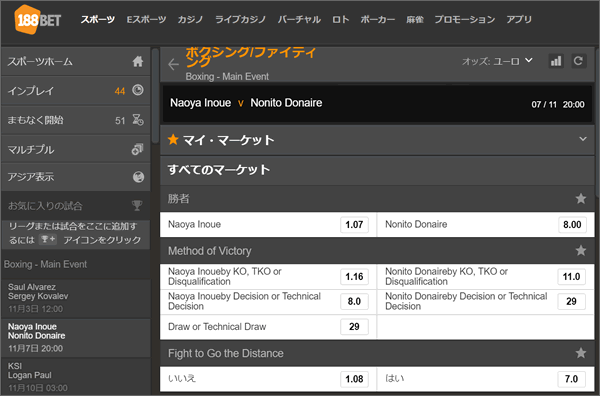Click the hourglass icon beside まもなく開始
Viewport: 600px width, 396px height.
[x=138, y=120]
